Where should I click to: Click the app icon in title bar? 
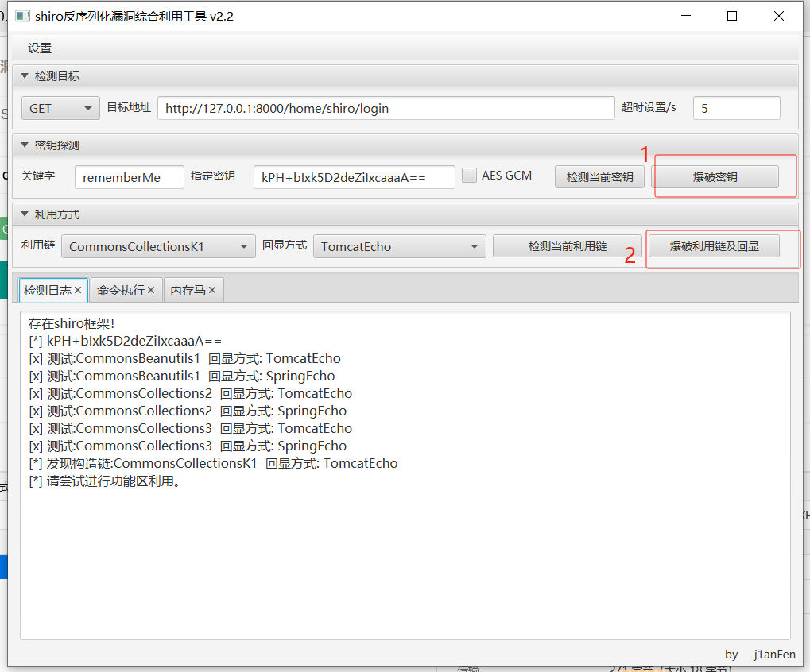[22, 16]
